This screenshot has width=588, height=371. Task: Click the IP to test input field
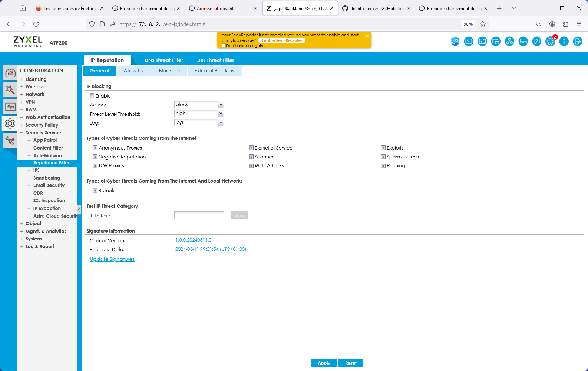199,215
